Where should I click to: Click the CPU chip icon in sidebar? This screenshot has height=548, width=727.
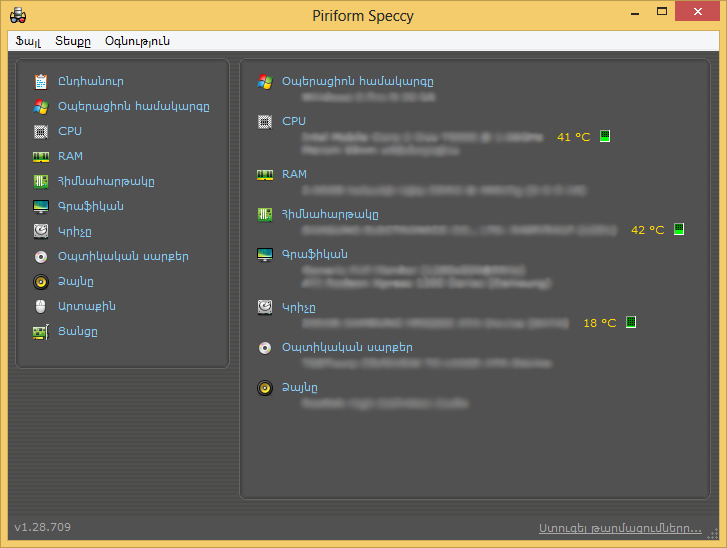41,132
